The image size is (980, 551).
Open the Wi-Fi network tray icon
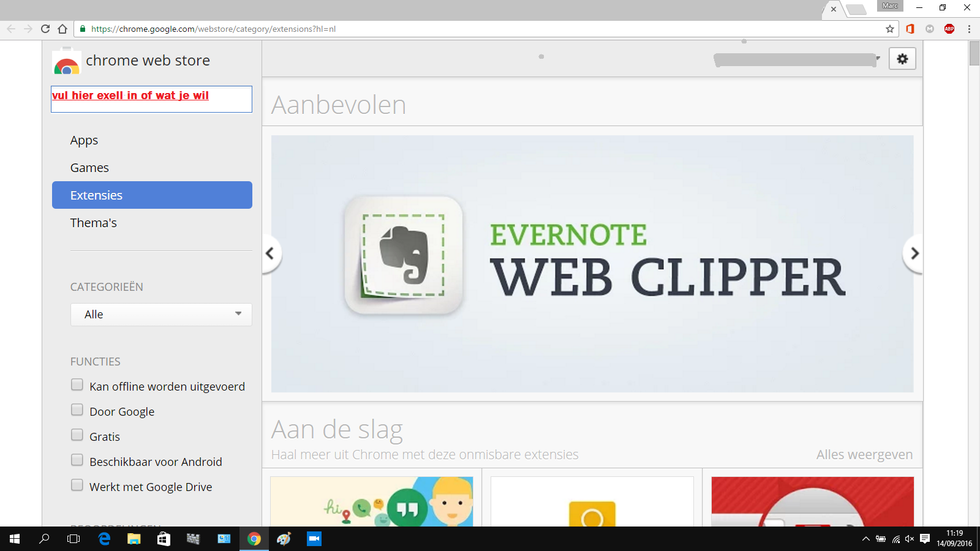point(896,539)
